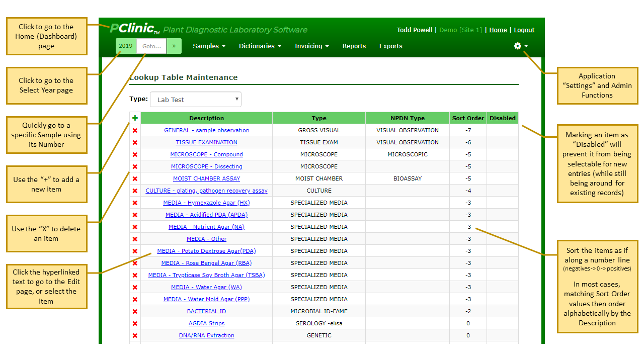The width and height of the screenshot is (644, 362).
Task: Click the Logout link
Action: 524,30
